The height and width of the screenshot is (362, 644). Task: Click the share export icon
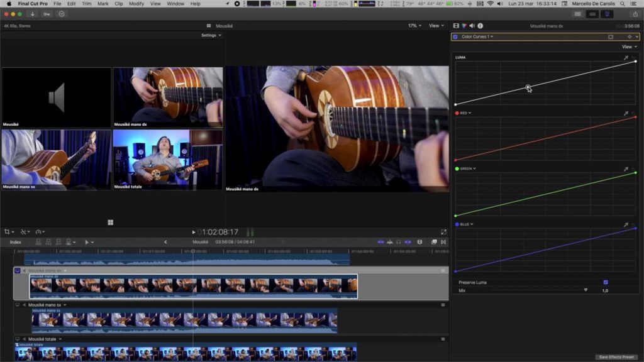[x=635, y=14]
